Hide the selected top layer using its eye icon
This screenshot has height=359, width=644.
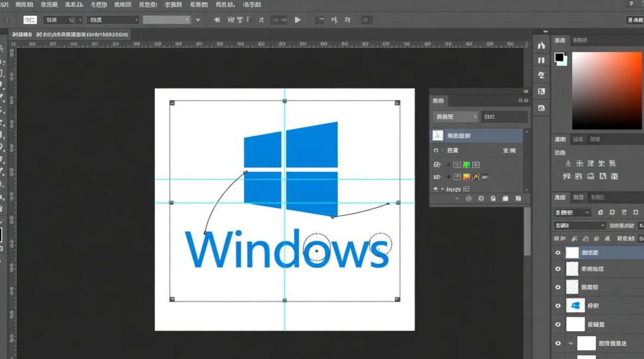558,253
